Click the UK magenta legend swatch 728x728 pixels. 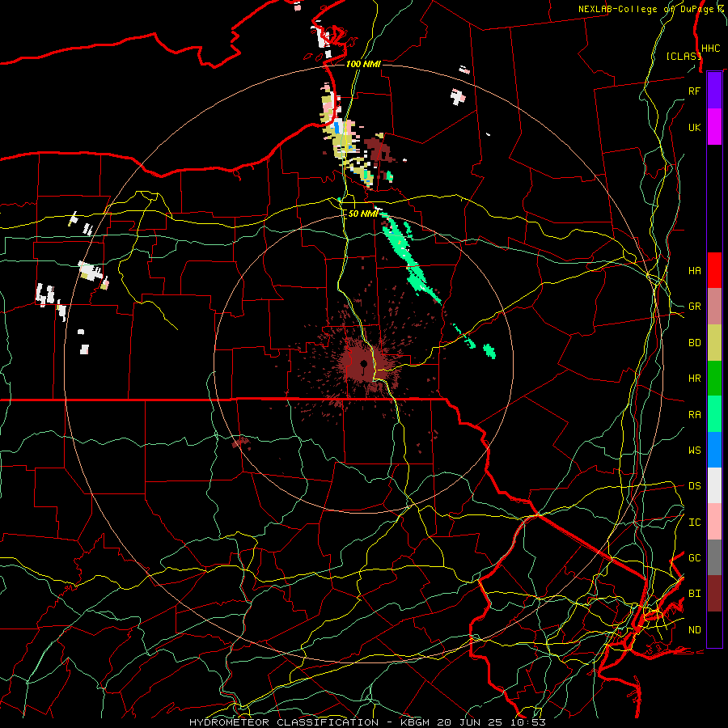[x=714, y=127]
